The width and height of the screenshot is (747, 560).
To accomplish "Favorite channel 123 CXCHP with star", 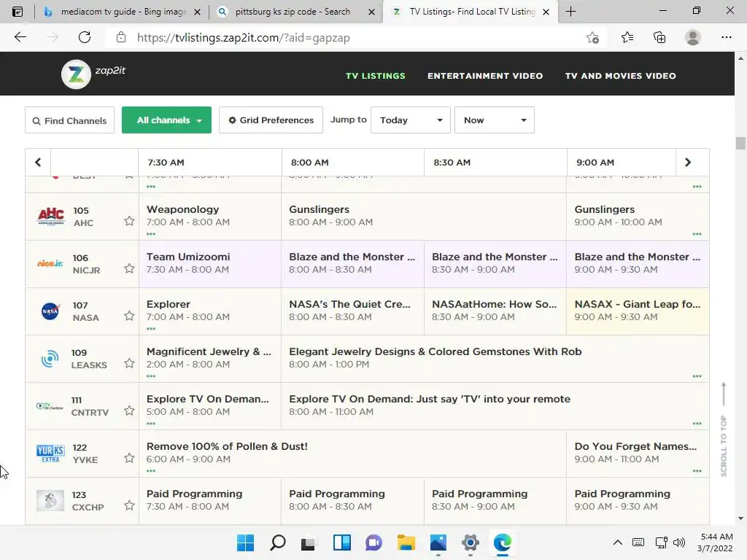I will point(129,505).
